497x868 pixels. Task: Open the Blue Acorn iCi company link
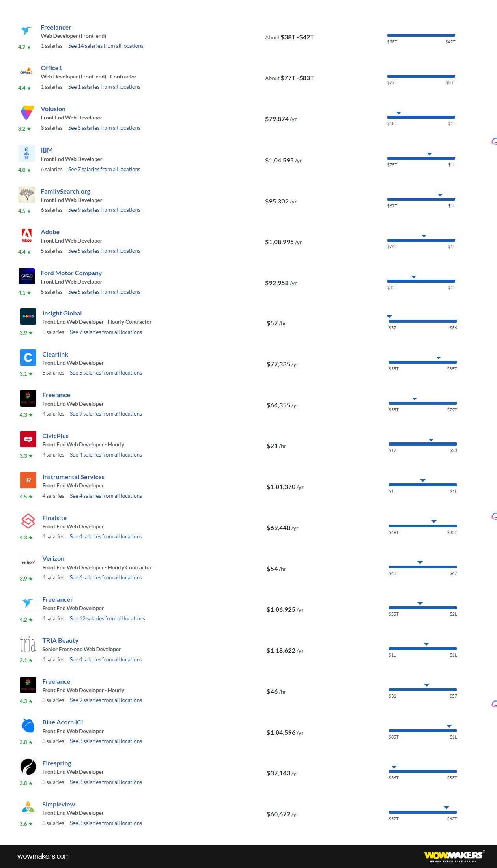tap(62, 722)
